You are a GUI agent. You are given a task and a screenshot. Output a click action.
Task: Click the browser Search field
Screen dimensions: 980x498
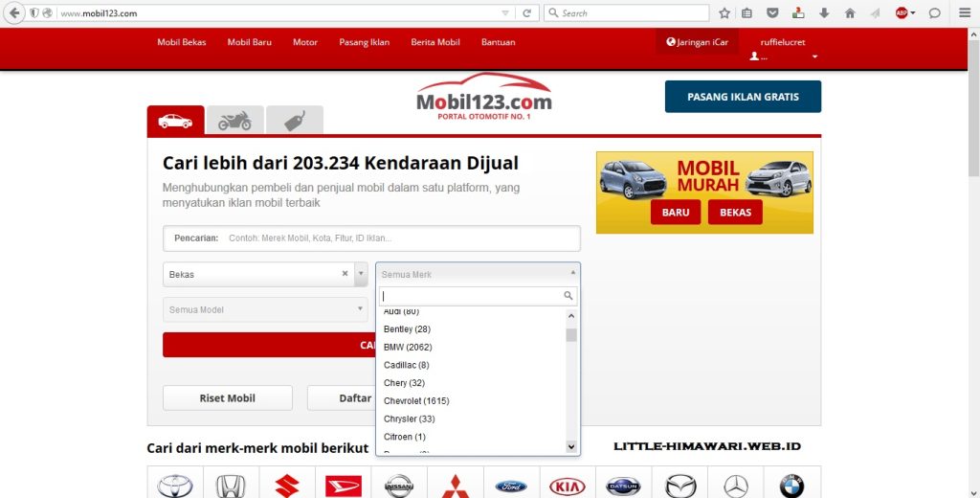tap(627, 13)
